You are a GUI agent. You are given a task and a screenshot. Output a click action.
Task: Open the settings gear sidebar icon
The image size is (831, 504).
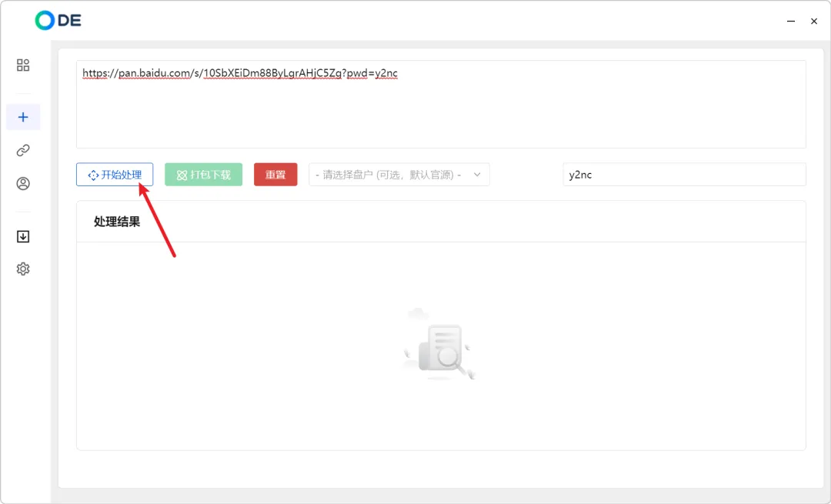23,269
